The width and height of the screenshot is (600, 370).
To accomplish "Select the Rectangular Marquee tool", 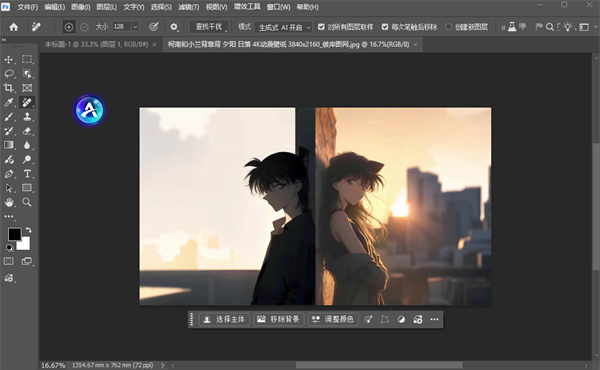I will [x=27, y=59].
